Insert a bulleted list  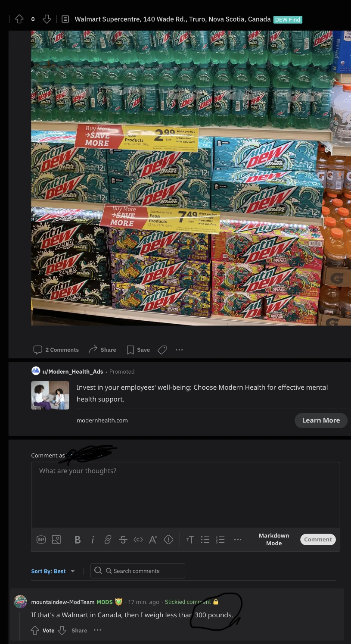(205, 540)
